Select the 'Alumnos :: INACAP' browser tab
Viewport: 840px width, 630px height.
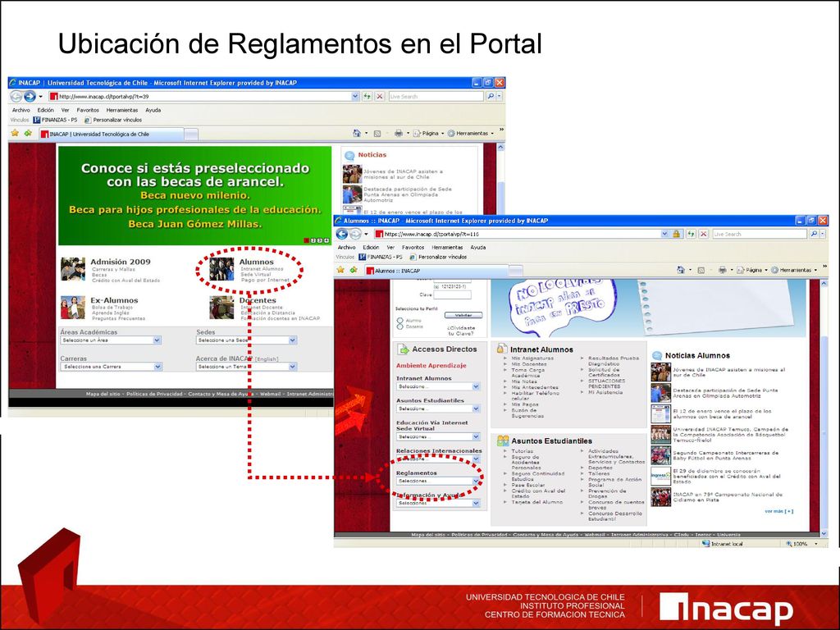click(x=436, y=271)
